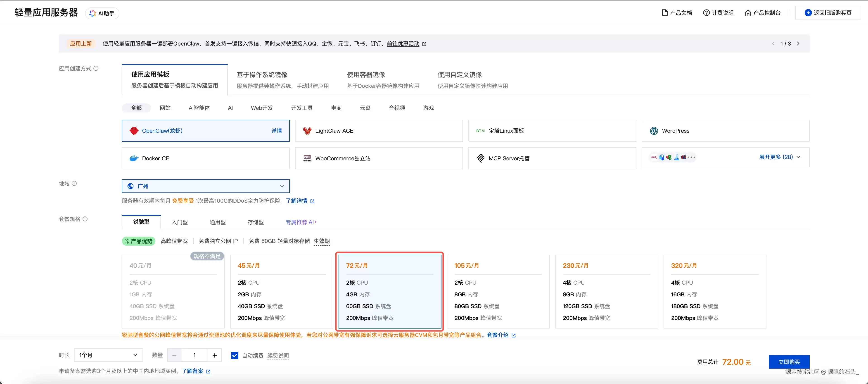Screen dimensions: 868x384
Task: Open the 了解备案 link
Action: click(x=192, y=371)
